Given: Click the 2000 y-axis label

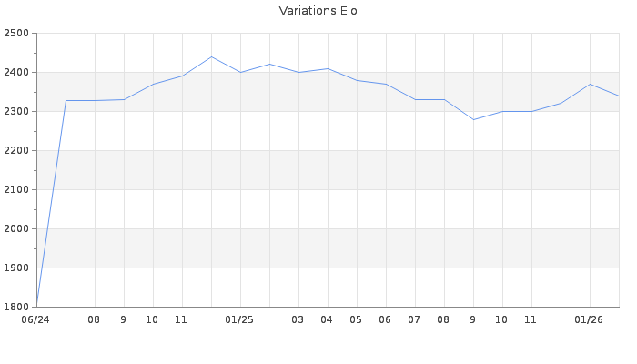Looking at the screenshot, I should tap(17, 229).
